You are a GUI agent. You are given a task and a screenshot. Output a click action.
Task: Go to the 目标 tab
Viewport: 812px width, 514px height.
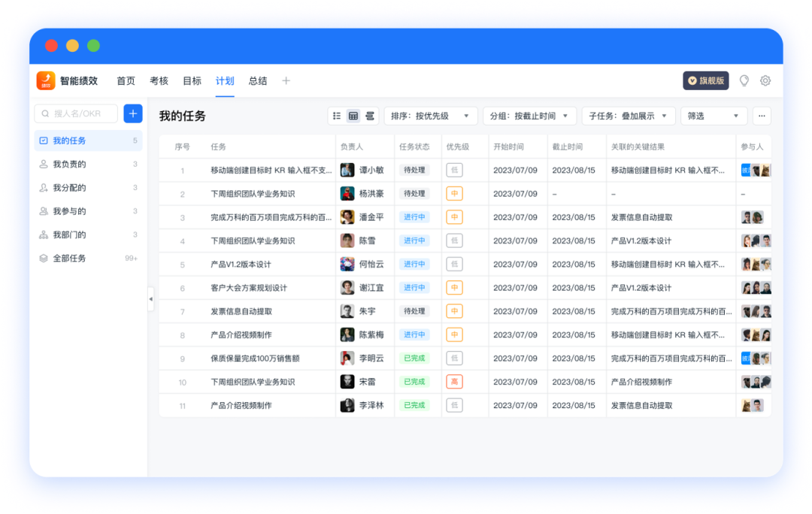pyautogui.click(x=192, y=80)
